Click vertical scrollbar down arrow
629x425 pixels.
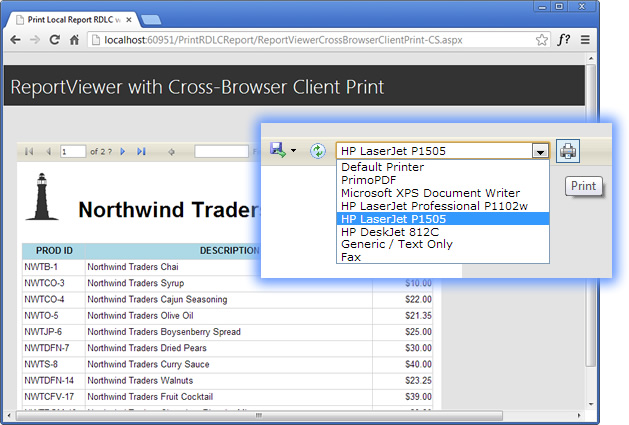590,404
